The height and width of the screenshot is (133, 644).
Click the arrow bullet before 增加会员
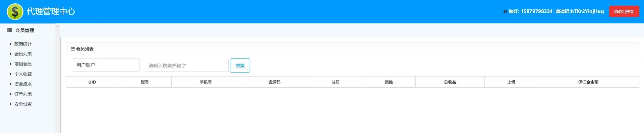pyautogui.click(x=11, y=64)
